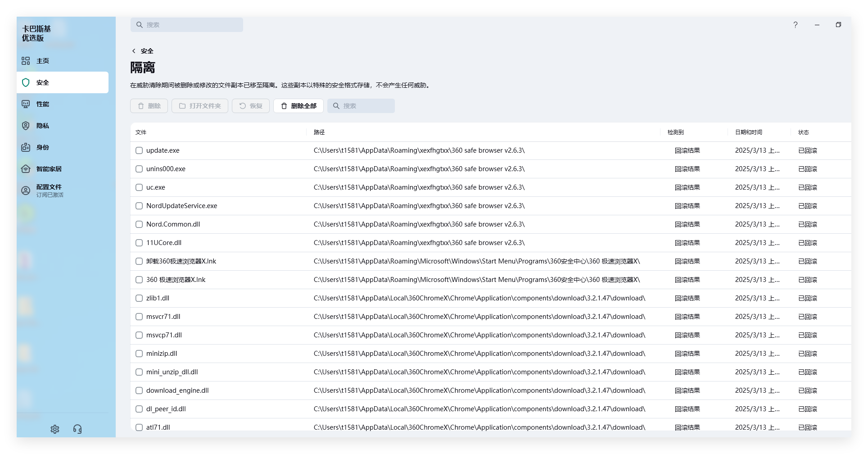The image size is (868, 454).
Task: Go to the 主页 menu item
Action: tap(63, 61)
